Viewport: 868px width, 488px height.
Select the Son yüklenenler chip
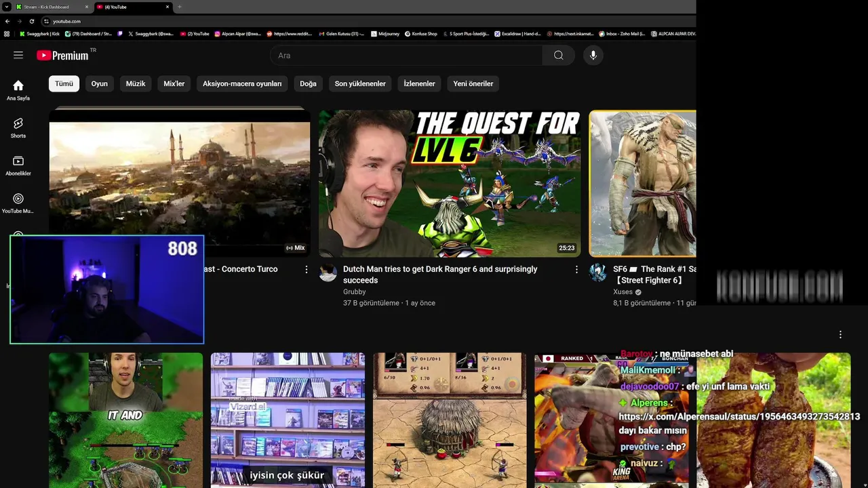tap(360, 83)
